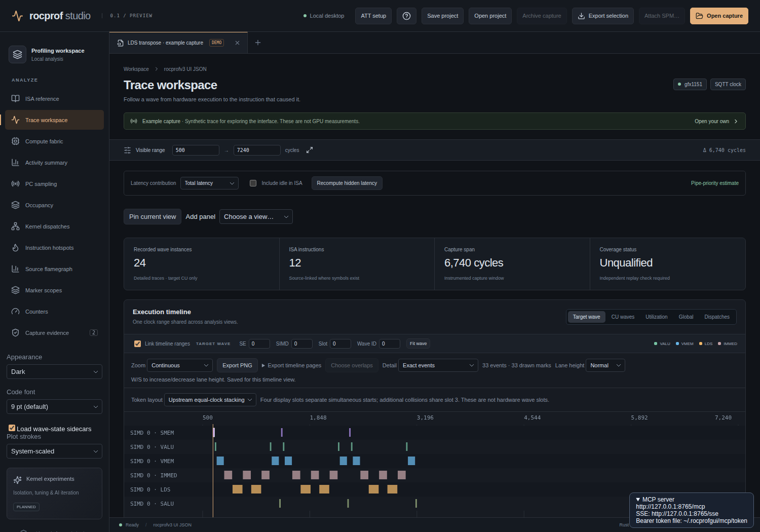
Task: Click Compute fabric chip icon
Action: coord(16,141)
